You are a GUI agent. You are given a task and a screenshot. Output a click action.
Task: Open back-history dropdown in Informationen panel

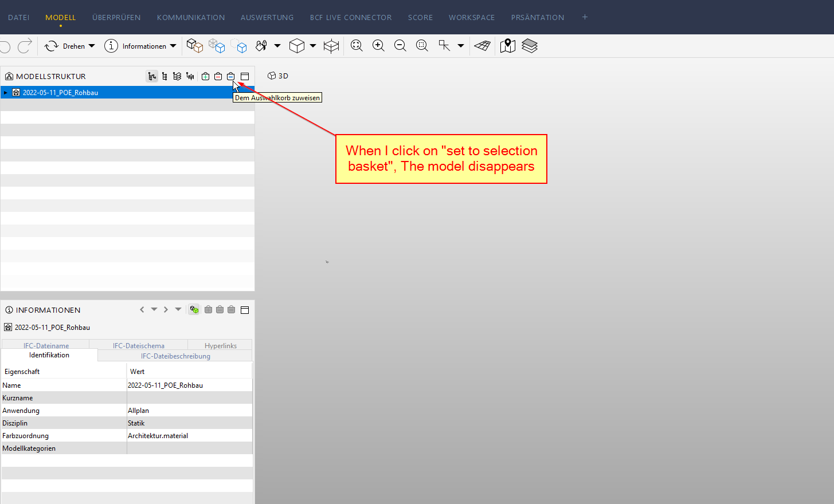154,309
